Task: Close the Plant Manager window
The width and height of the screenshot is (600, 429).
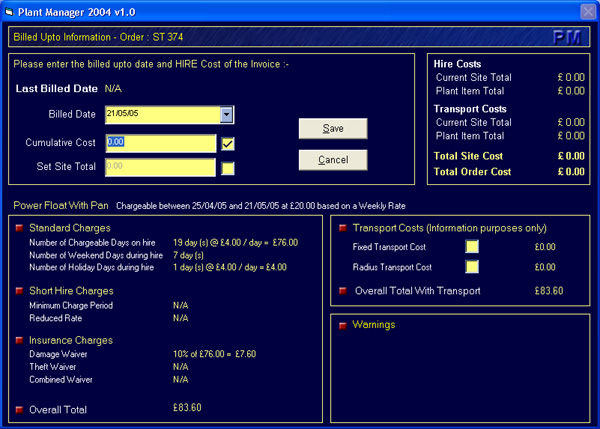Action: click(588, 11)
